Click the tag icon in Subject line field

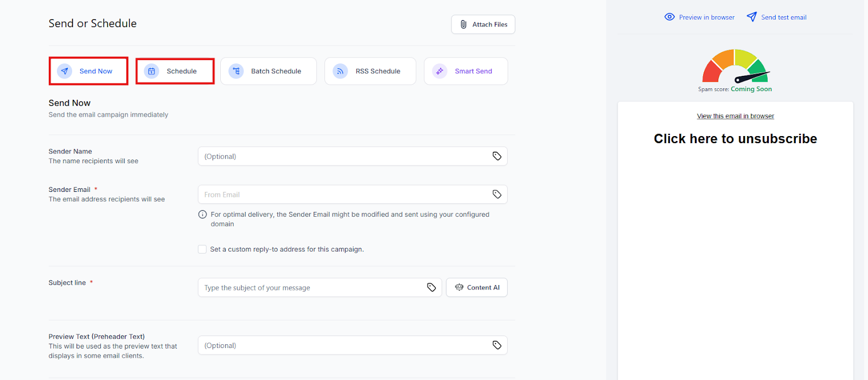coord(431,287)
